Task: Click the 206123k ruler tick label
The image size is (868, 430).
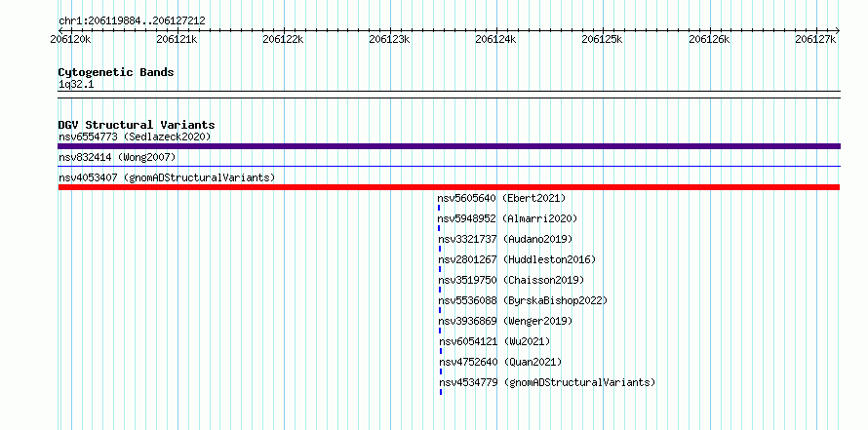Action: tap(389, 39)
